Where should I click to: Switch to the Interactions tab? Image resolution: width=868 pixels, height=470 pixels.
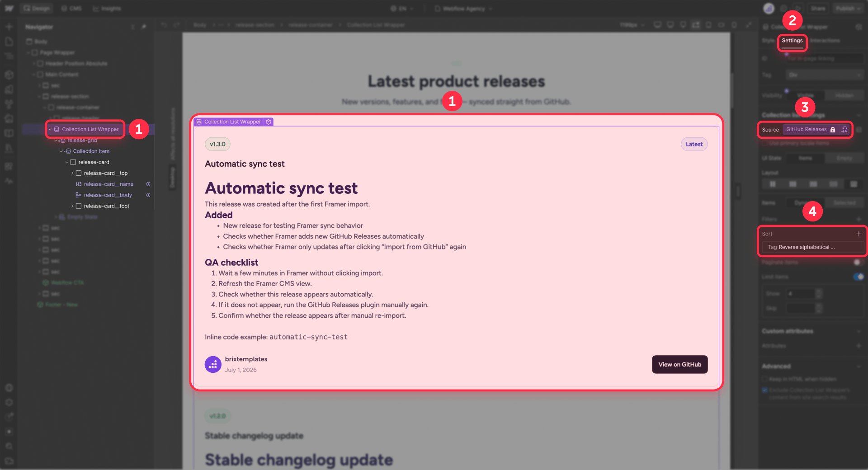[825, 41]
